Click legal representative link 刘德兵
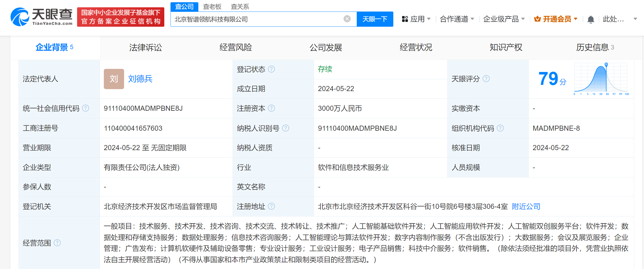This screenshot has width=644, height=269. 140,79
